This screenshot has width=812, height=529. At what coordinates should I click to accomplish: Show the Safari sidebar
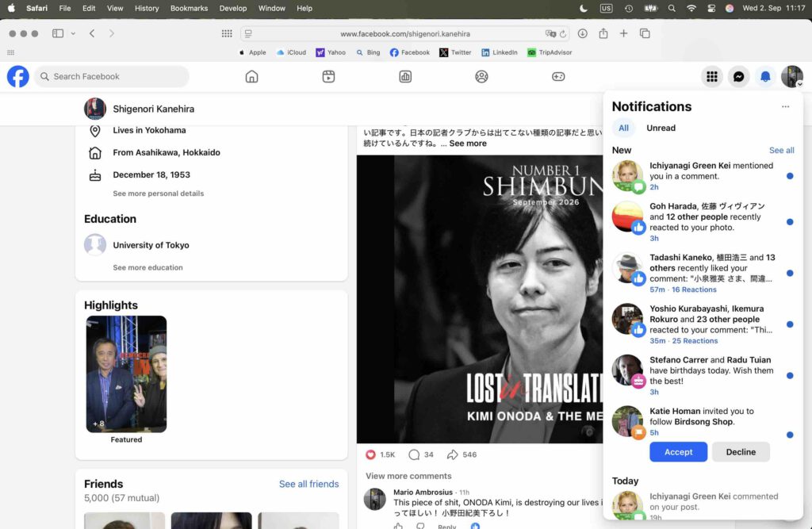57,33
